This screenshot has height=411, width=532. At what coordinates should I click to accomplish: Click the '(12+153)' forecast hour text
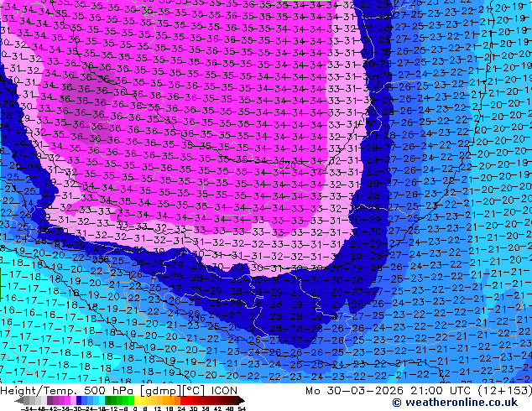coord(505,391)
